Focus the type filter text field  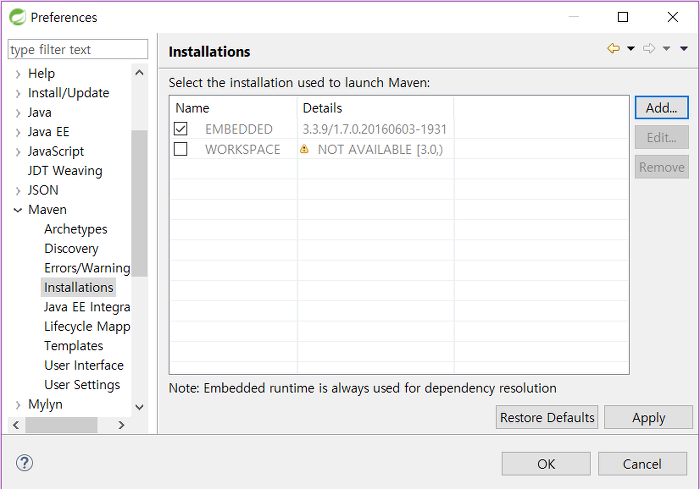click(x=78, y=49)
